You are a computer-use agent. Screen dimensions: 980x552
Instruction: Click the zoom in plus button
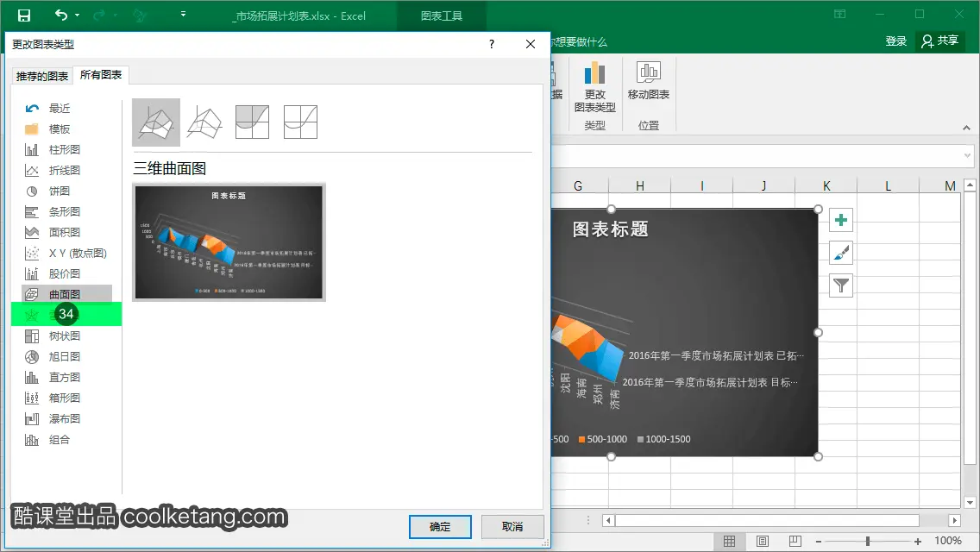918,542
